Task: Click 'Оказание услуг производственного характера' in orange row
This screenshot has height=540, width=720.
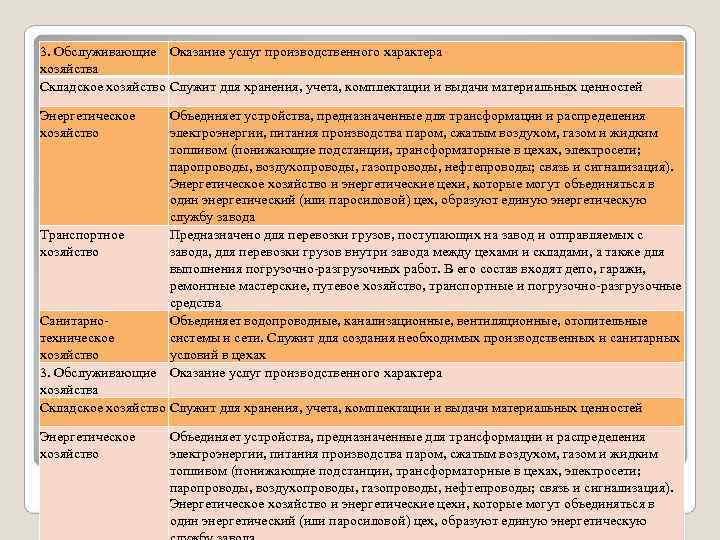Action: coord(305,52)
